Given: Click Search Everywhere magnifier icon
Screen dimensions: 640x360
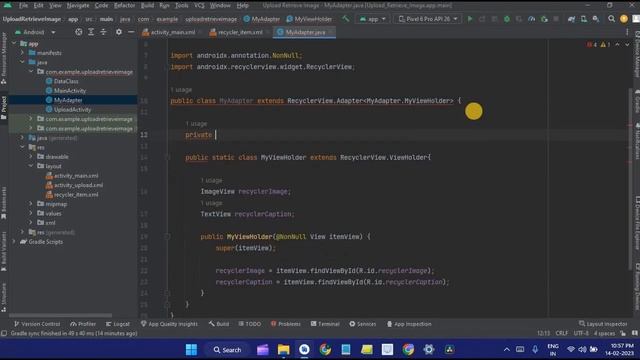Looking at the screenshot, I should pos(611,19).
